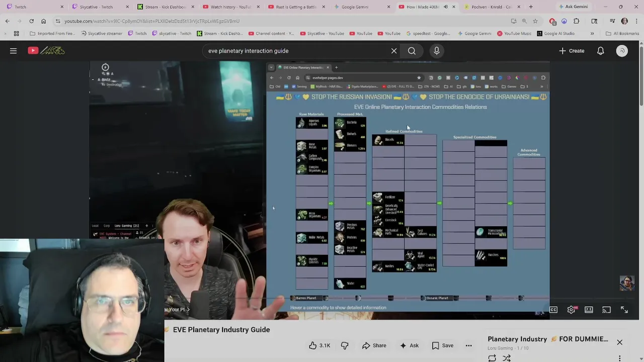Toggle closed captions on the player
This screenshot has height=362, width=644.
pyautogui.click(x=553, y=310)
